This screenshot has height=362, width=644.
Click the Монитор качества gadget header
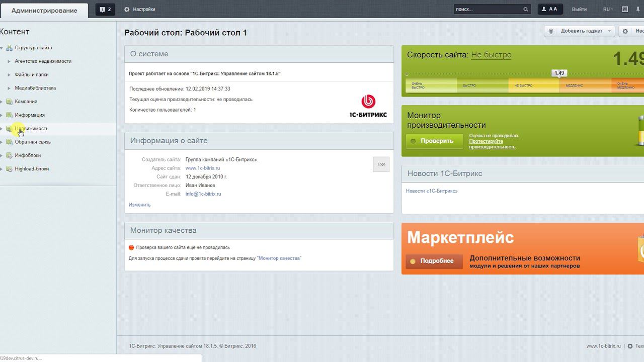click(x=259, y=230)
